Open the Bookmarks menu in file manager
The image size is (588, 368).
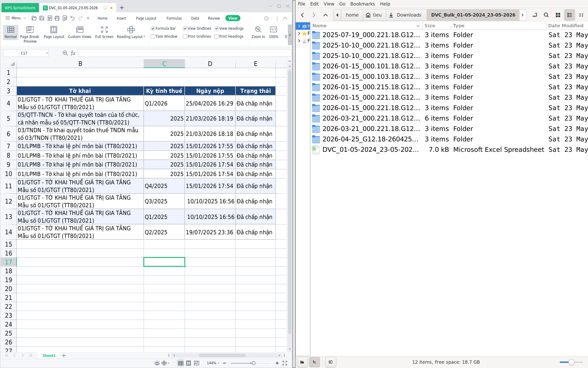click(x=362, y=4)
